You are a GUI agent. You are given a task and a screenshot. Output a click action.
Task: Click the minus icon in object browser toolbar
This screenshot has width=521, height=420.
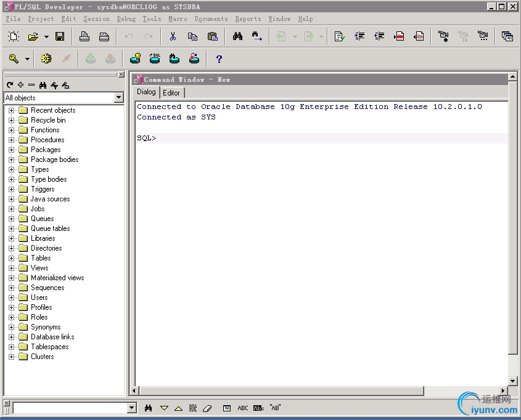click(31, 85)
